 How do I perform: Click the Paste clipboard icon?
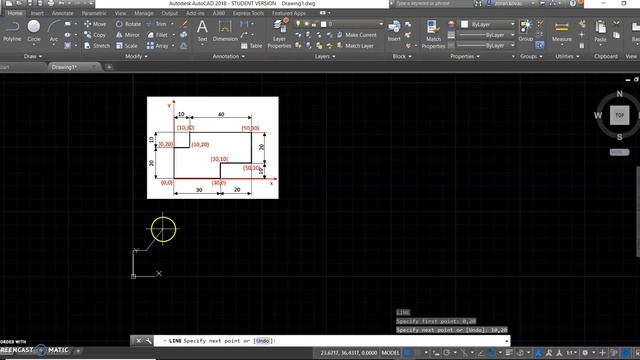click(600, 31)
